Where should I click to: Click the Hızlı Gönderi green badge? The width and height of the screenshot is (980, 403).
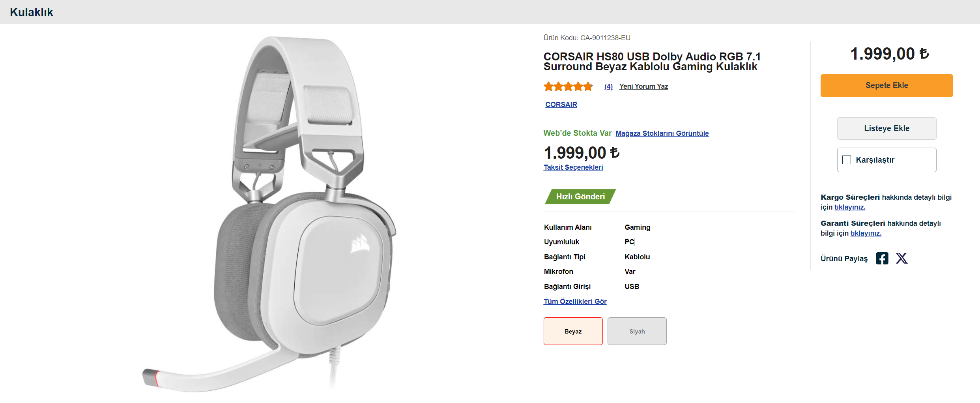coord(580,197)
